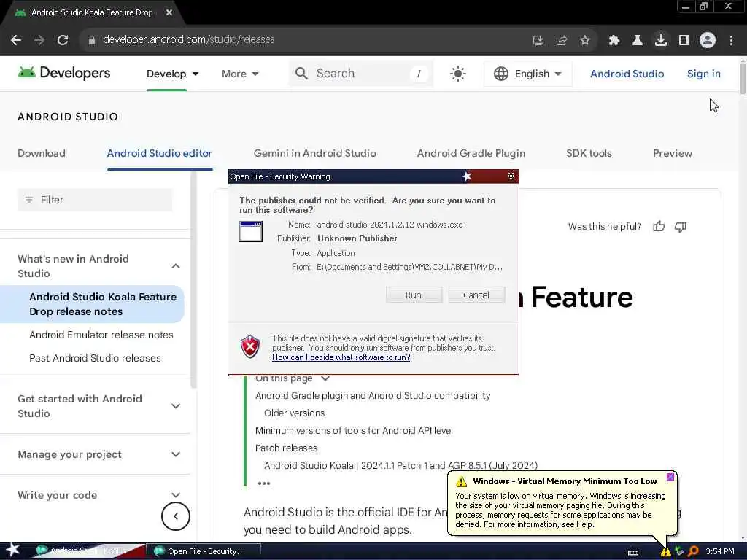Switch to the Download tab
Viewport: 747px width, 560px height.
pyautogui.click(x=42, y=153)
